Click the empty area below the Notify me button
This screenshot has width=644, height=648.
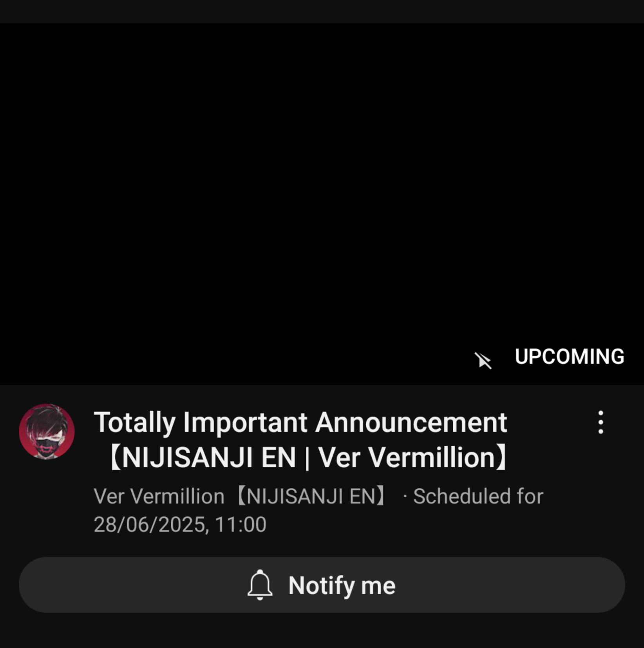(322, 630)
